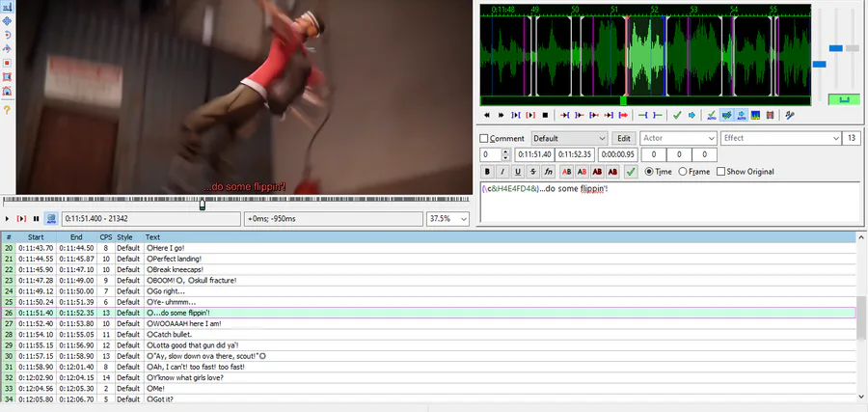
Task: Click the start time field 0:11:51.40
Action: point(534,155)
